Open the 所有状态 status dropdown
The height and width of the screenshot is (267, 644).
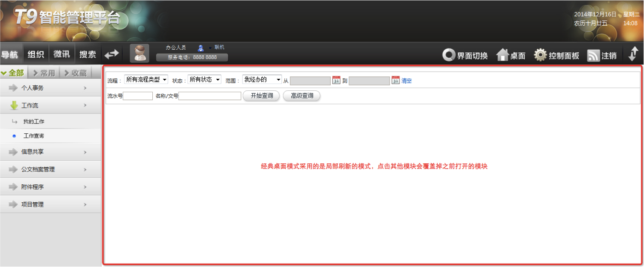(205, 80)
